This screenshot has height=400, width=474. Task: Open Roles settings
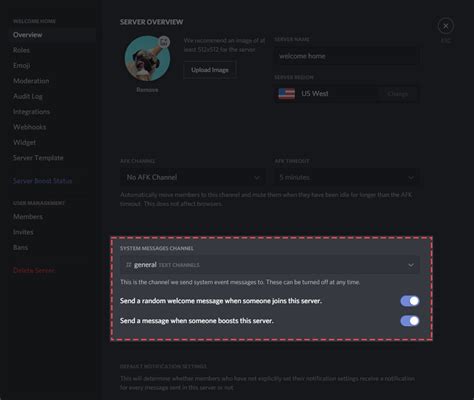coord(21,50)
